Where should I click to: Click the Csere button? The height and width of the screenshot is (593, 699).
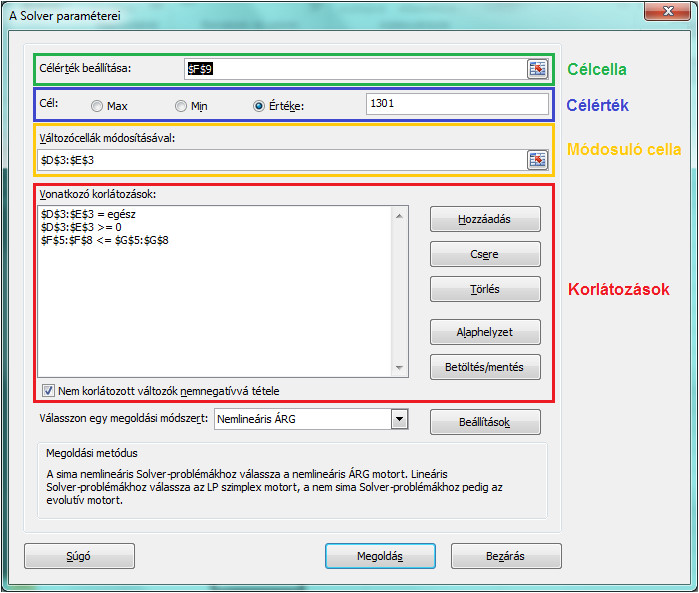point(485,254)
